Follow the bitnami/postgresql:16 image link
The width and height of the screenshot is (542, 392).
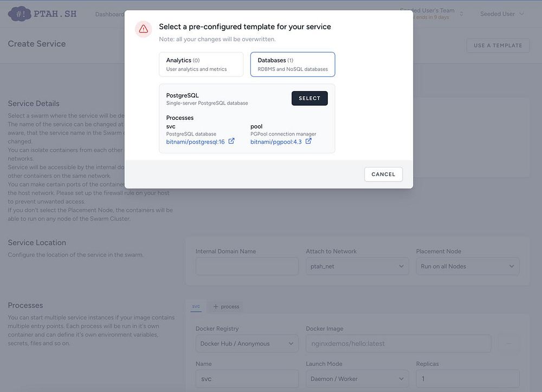195,142
